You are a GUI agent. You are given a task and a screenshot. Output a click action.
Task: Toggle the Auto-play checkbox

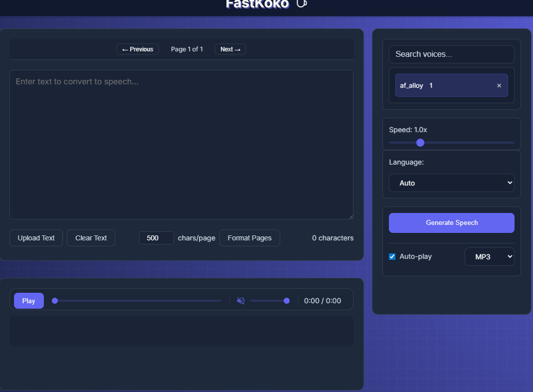[x=392, y=256]
